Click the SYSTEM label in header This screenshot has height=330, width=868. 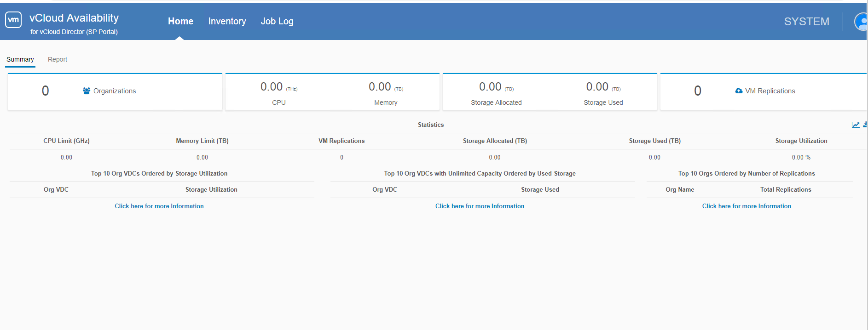click(806, 22)
